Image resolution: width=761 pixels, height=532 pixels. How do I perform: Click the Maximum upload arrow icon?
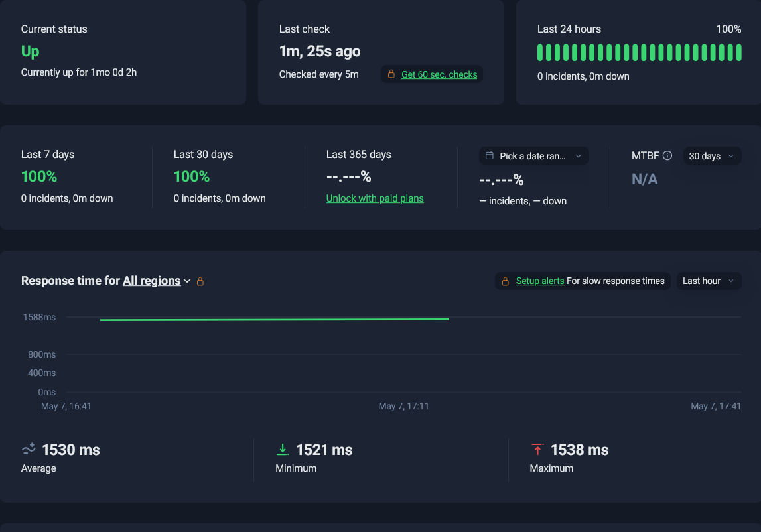pos(537,450)
